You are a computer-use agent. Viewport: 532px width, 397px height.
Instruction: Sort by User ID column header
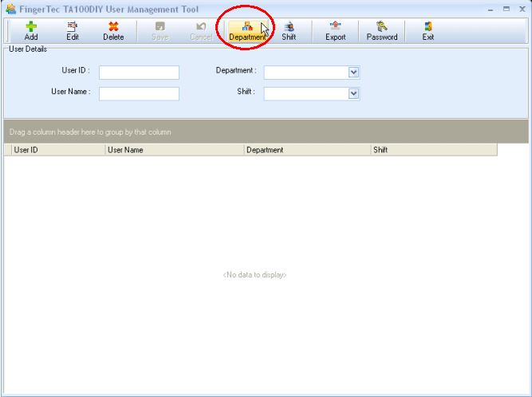coord(58,150)
